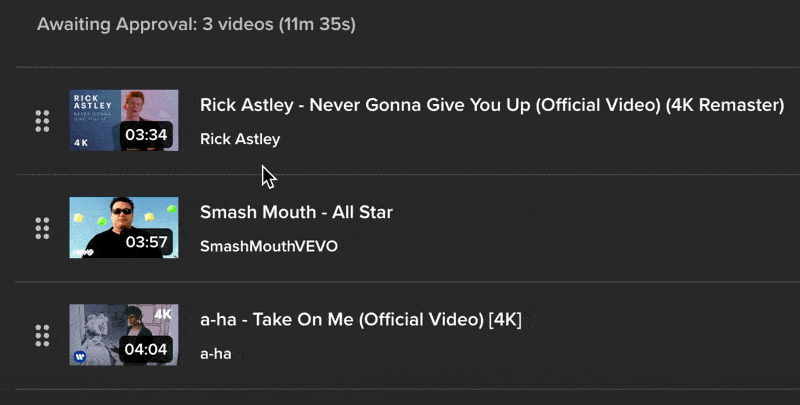This screenshot has width=800, height=405.
Task: Click the drag handle beside Rick Astley video
Action: [42, 121]
